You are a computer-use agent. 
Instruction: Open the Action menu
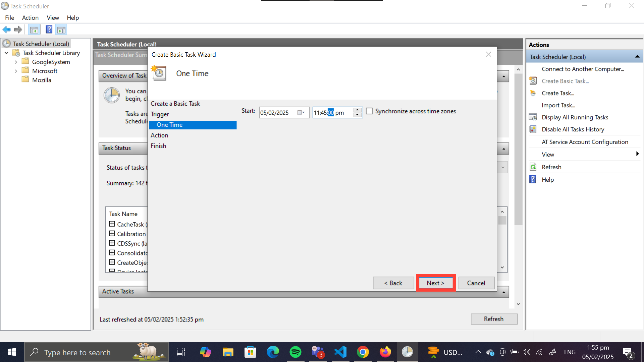[30, 18]
